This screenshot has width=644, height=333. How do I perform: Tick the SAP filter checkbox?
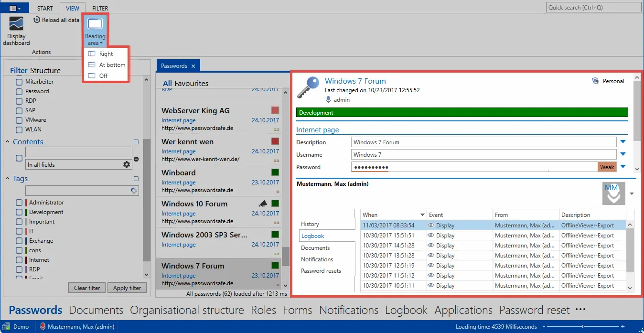point(19,110)
